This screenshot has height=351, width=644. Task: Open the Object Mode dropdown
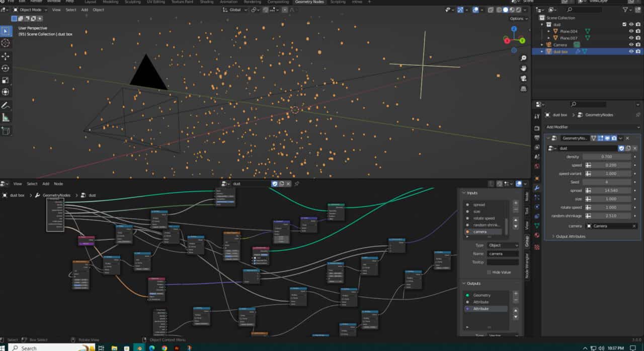[x=30, y=10]
